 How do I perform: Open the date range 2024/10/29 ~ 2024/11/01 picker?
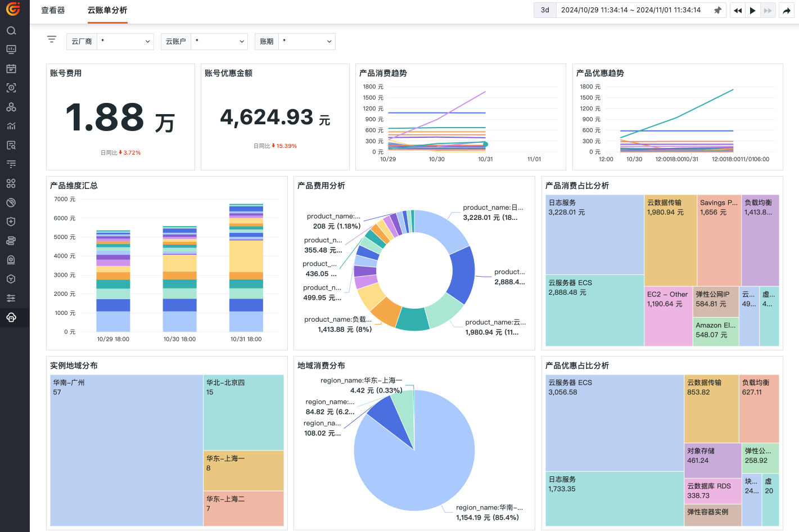coord(631,10)
